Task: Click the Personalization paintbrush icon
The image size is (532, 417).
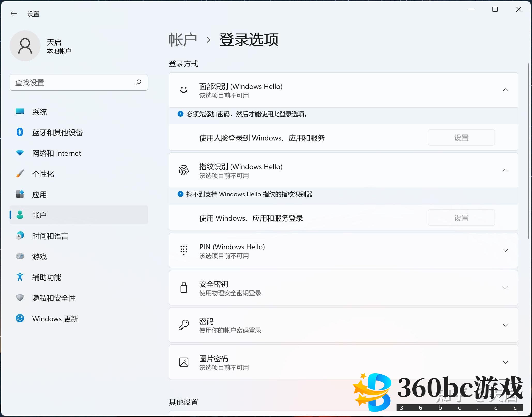Action: coord(20,174)
